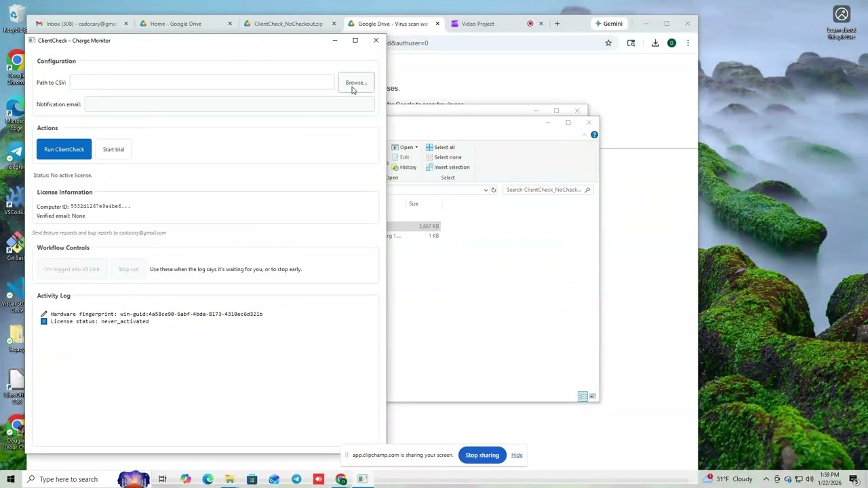Image resolution: width=868 pixels, height=488 pixels.
Task: Open Outlook from the taskbar
Action: [274, 479]
